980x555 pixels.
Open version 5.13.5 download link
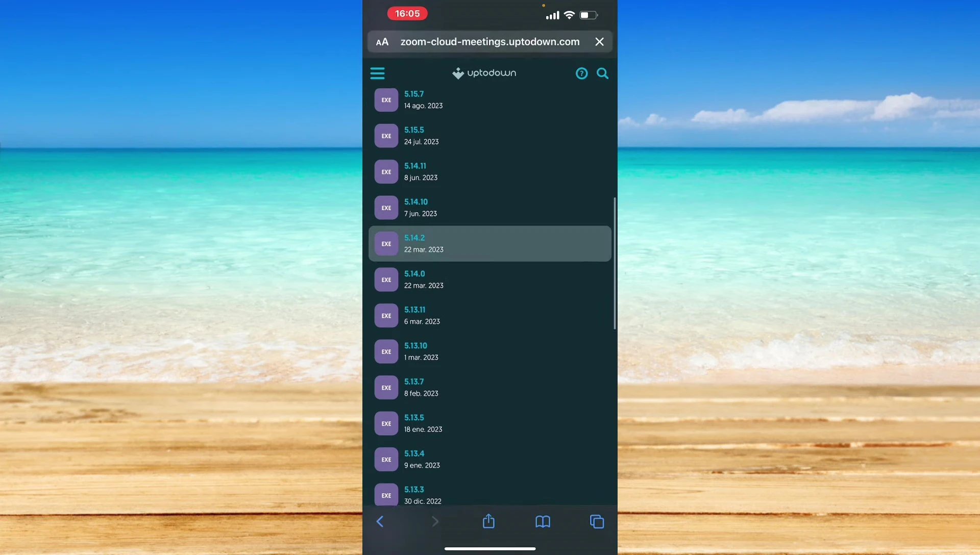click(x=414, y=418)
